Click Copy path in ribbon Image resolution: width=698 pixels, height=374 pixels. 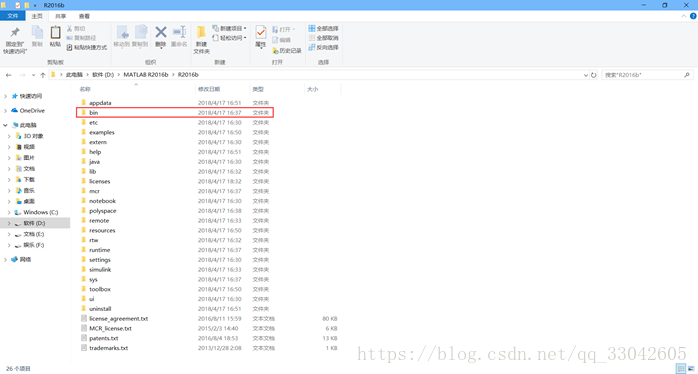click(81, 38)
